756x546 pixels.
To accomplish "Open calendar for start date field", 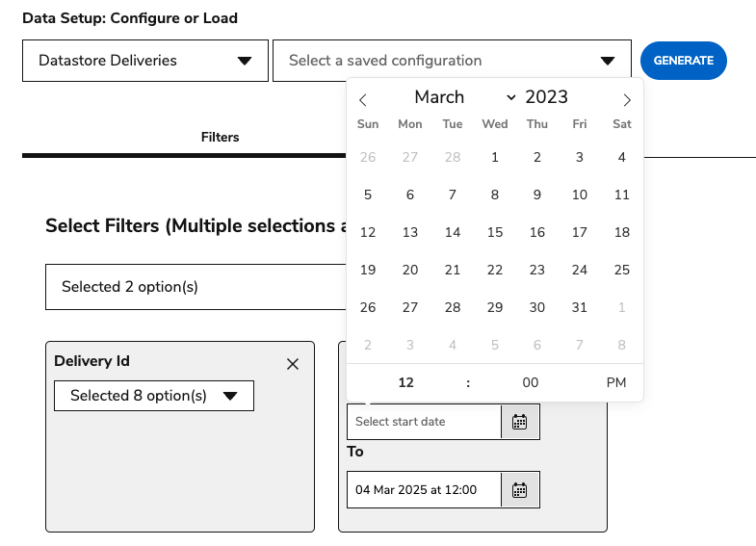I will (520, 422).
